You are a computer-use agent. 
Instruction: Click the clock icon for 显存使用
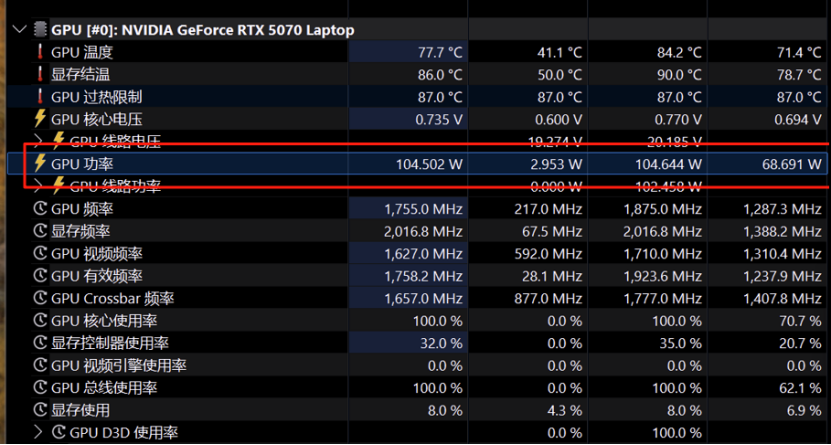click(x=40, y=410)
